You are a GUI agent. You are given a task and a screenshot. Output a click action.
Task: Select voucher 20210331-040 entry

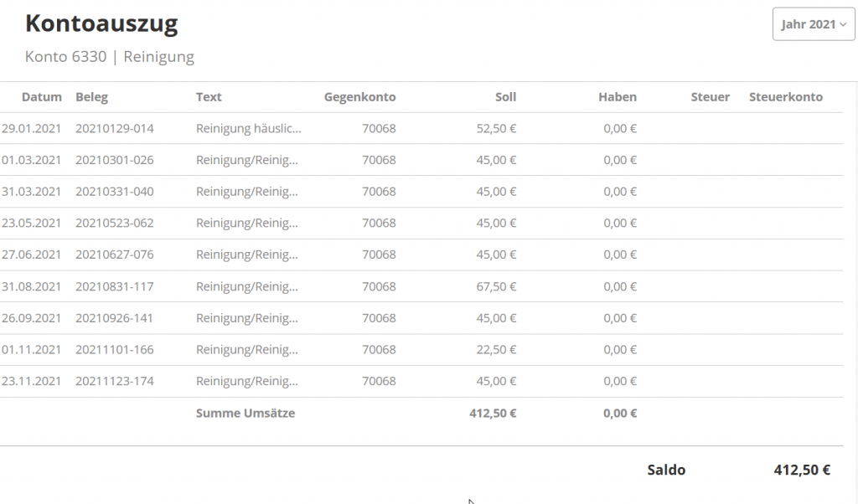tap(114, 192)
